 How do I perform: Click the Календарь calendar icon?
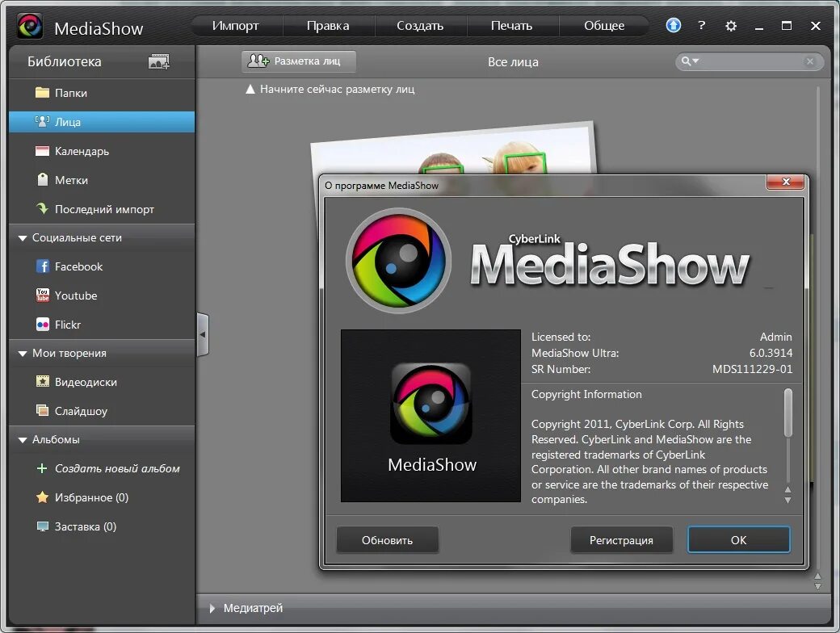(42, 151)
